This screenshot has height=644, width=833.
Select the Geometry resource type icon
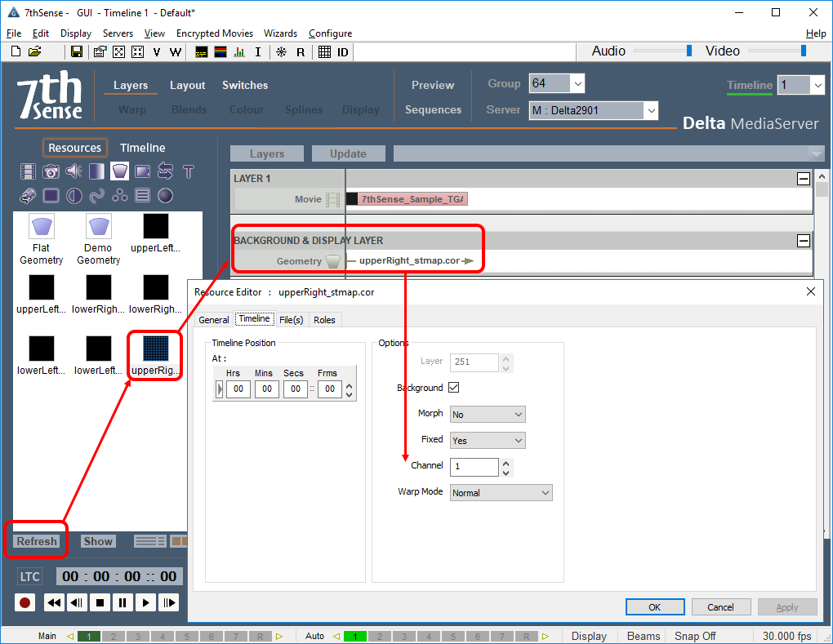(119, 171)
